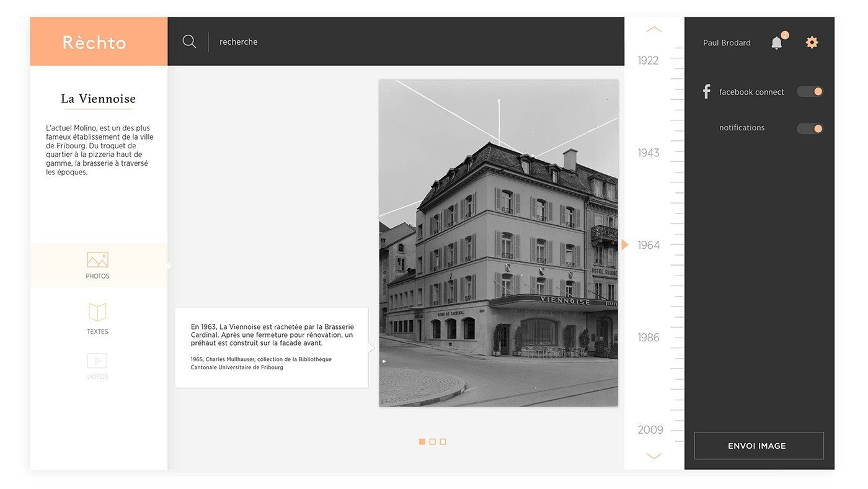Click the search magnifier icon
The height and width of the screenshot is (489, 868).
[x=189, y=42]
